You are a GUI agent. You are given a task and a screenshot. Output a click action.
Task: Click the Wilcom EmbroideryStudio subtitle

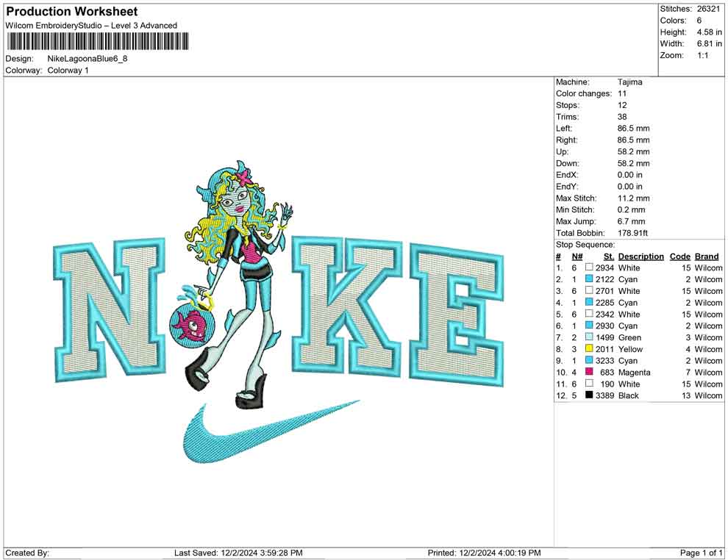pyautogui.click(x=91, y=26)
